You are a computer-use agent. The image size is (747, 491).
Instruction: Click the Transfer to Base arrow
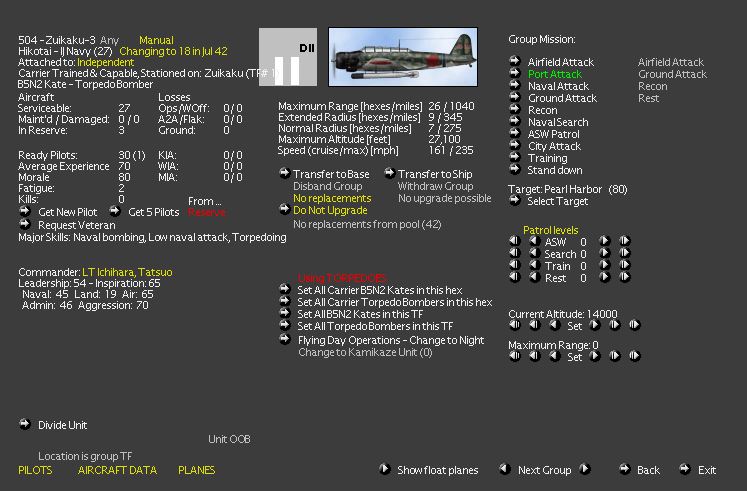click(x=284, y=173)
